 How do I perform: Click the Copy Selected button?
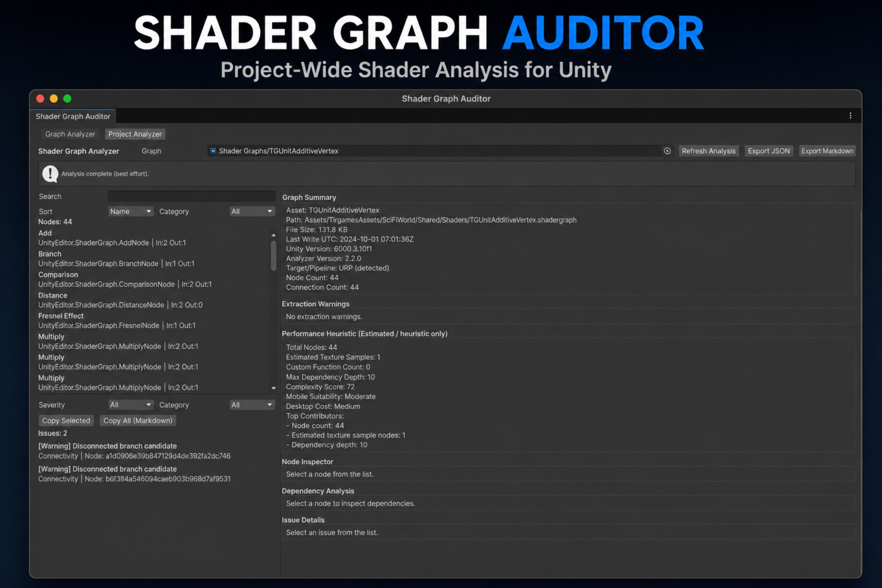[66, 421]
